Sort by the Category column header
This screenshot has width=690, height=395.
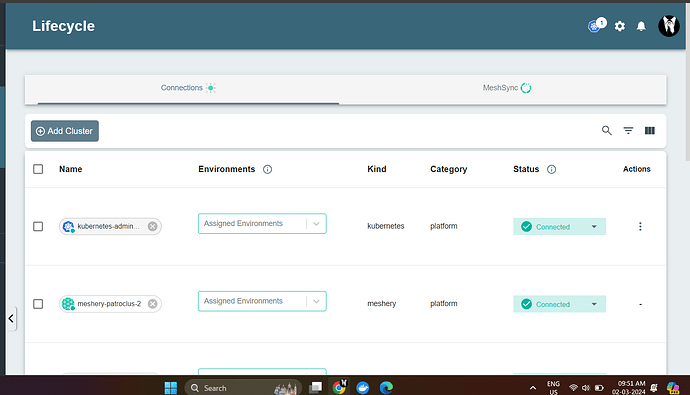coord(448,169)
